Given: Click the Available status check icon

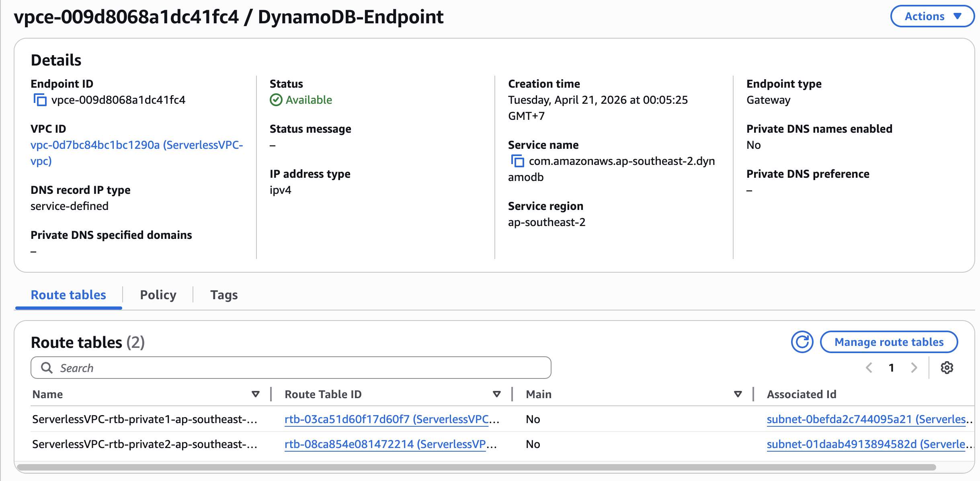Looking at the screenshot, I should point(276,100).
